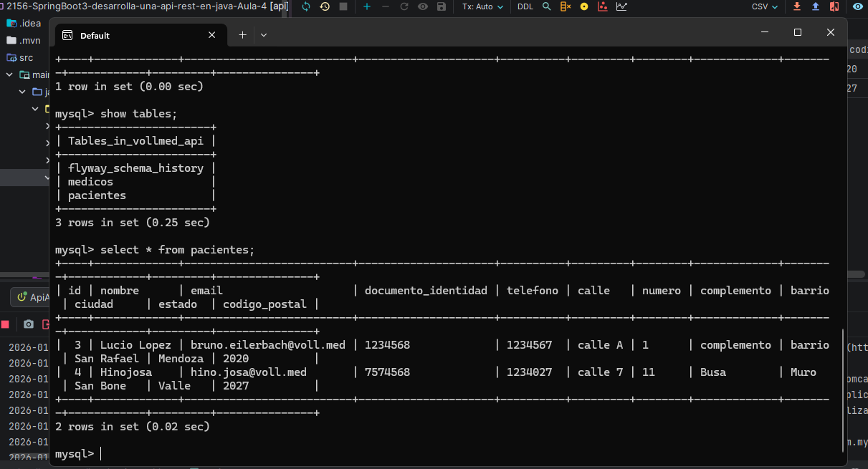868x469 pixels.
Task: Select the .idea folder in project tree
Action: coord(30,23)
